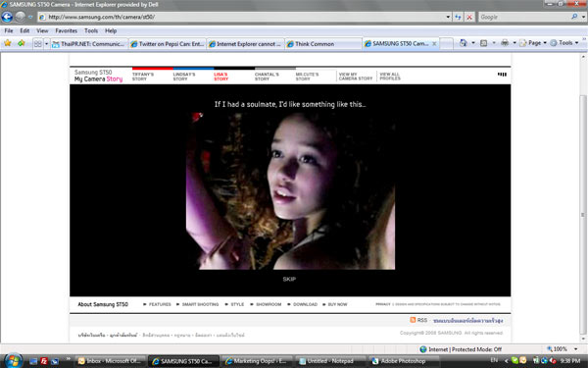Open the Download link

(305, 304)
